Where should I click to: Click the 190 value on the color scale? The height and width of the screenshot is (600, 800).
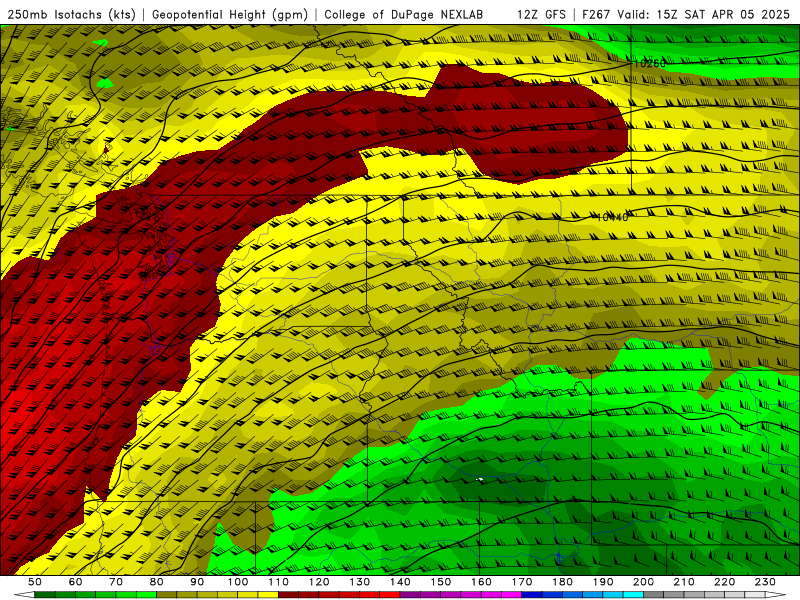tap(603, 582)
